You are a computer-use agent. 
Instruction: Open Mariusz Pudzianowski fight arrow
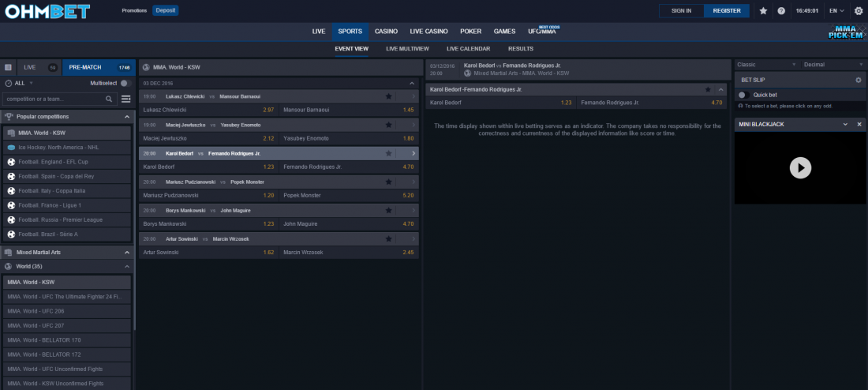pos(413,182)
